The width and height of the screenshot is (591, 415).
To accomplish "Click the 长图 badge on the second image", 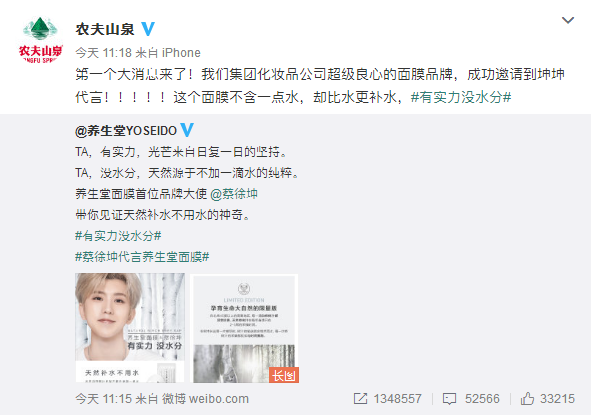I will point(284,375).
